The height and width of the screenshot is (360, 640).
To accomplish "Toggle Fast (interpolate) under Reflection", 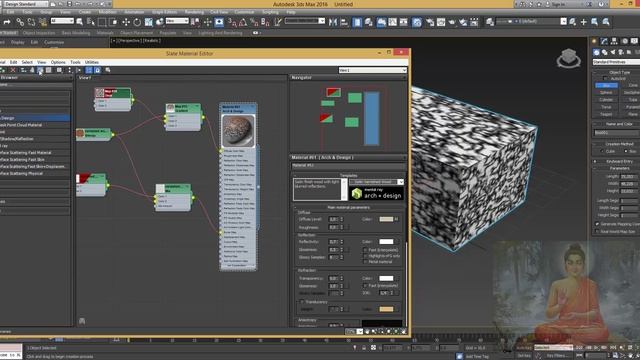I will tap(365, 250).
